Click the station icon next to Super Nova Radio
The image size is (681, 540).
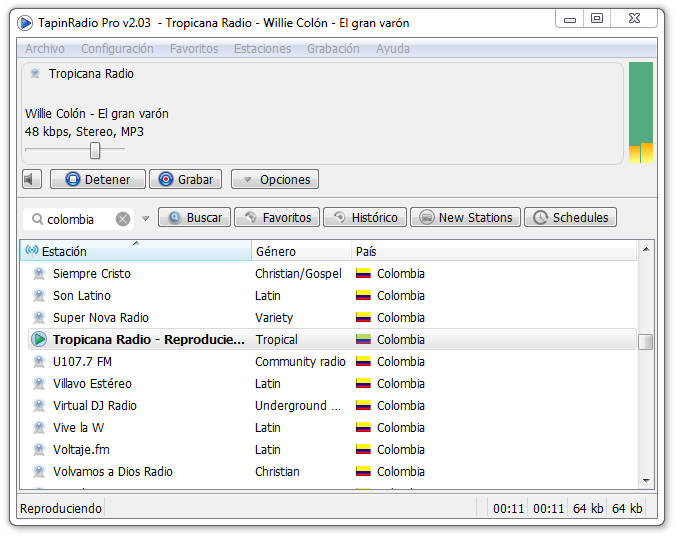[39, 318]
